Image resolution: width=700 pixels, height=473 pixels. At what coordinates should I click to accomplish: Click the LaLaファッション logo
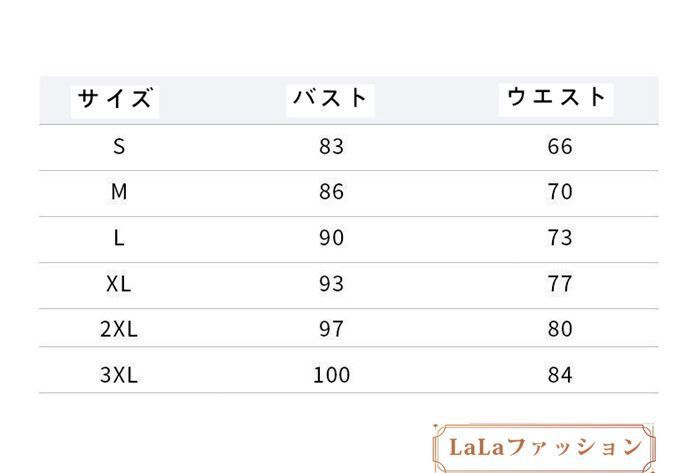point(545,447)
